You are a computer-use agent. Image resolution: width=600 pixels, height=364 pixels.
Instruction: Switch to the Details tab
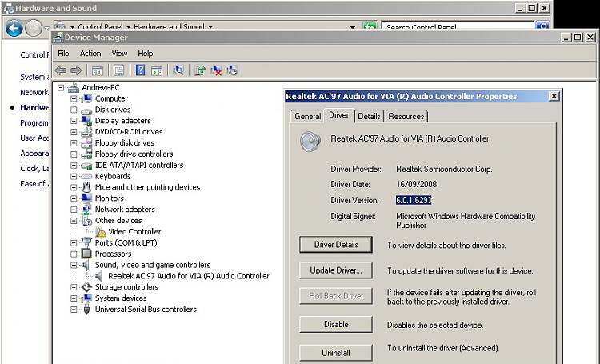point(369,116)
